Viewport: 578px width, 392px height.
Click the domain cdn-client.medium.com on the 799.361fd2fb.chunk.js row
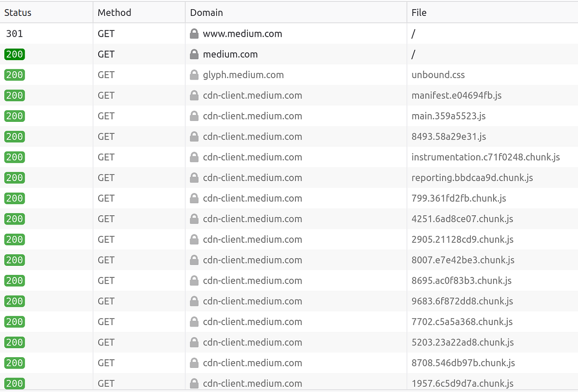253,198
